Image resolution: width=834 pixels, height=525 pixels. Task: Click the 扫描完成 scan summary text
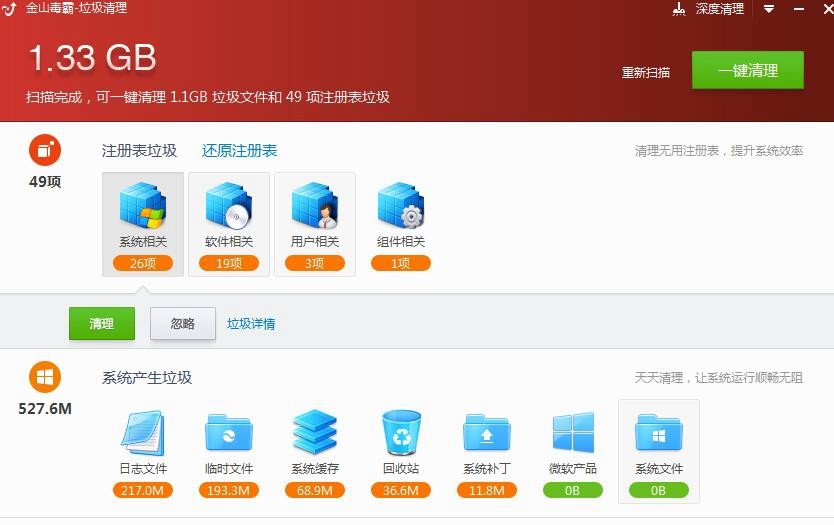(x=208, y=97)
